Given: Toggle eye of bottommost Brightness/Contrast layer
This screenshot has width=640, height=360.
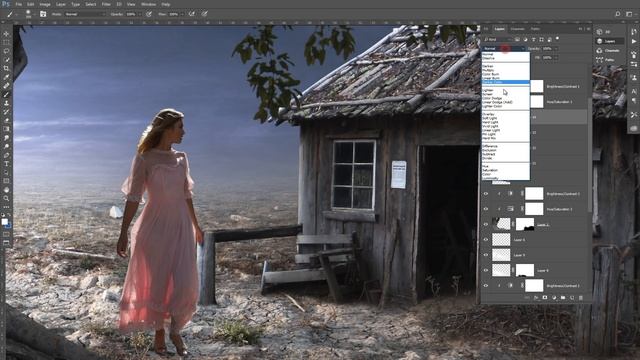Looking at the screenshot, I should pos(486,285).
